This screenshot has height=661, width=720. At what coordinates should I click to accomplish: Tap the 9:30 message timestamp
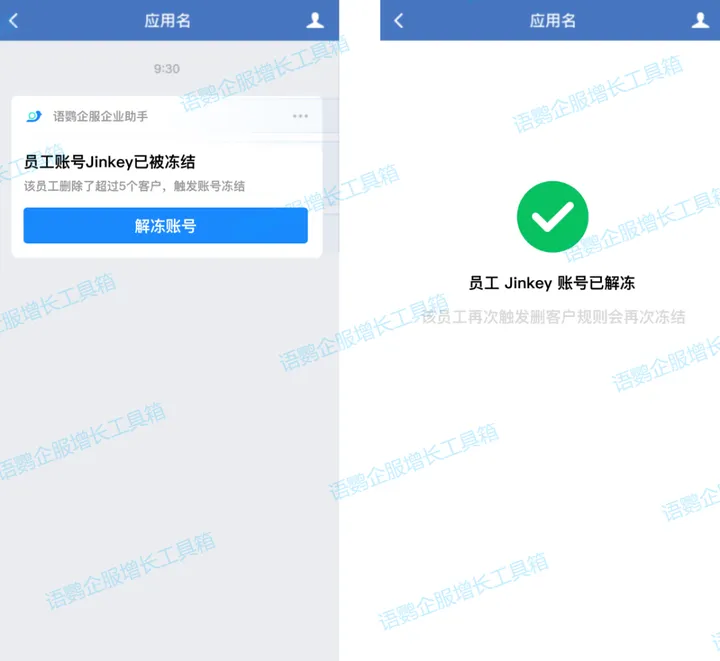167,69
